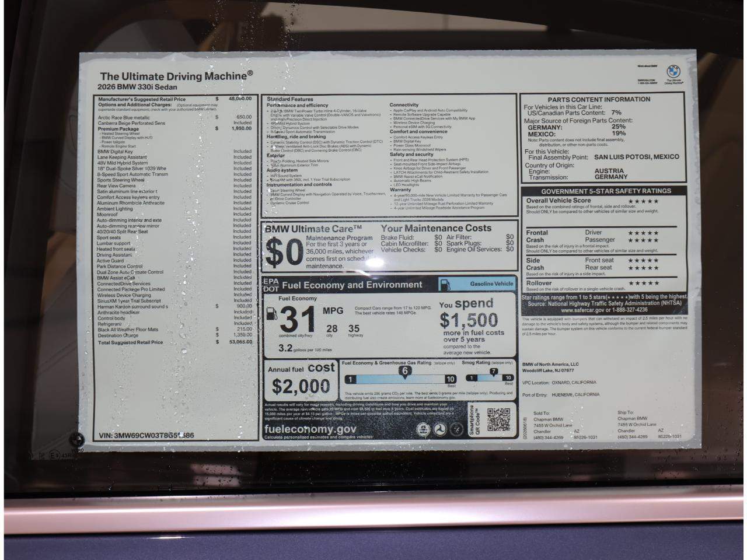Click the GERMANY 25% parts line
Viewport: 747px width, 560px height.
tap(577, 127)
